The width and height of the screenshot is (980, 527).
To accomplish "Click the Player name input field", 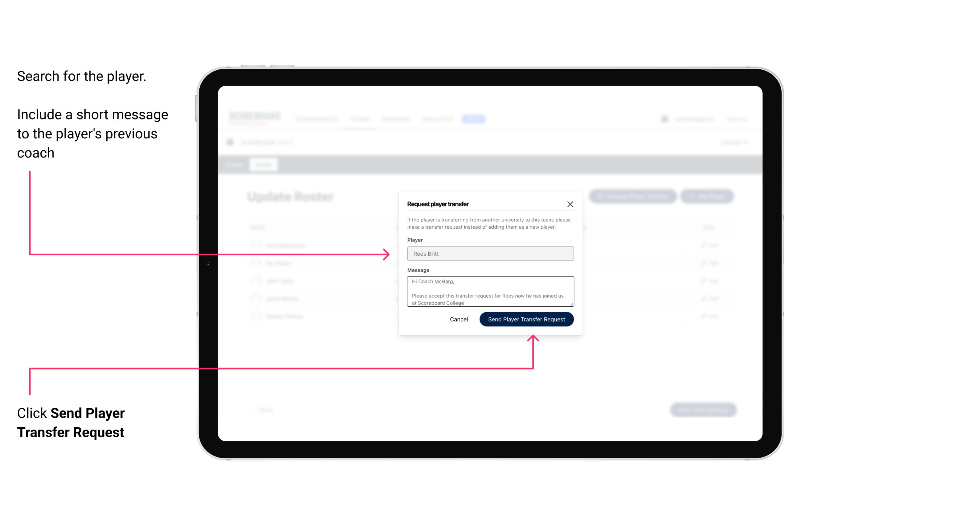I will [x=490, y=254].
